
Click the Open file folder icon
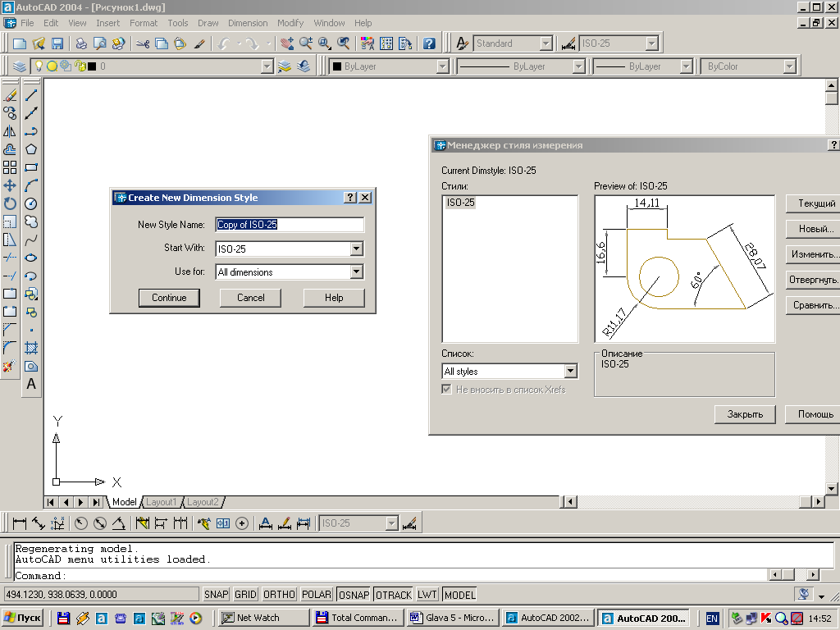pos(39,44)
